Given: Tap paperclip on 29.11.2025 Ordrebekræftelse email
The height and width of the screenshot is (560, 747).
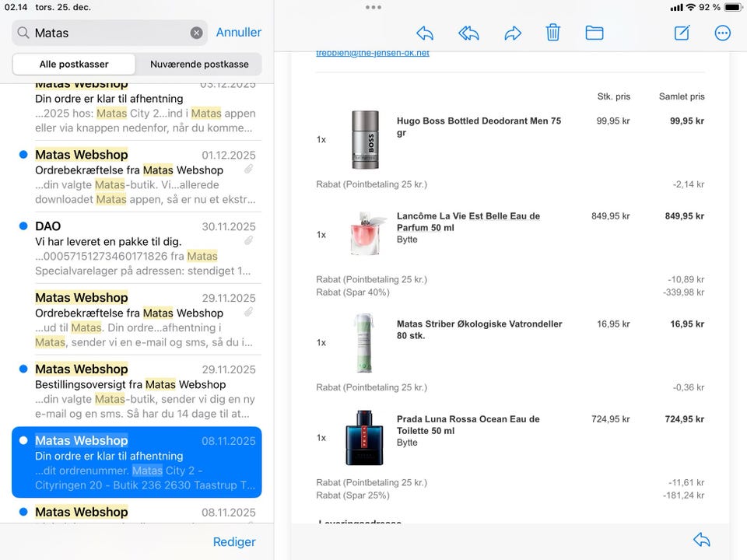Looking at the screenshot, I should 249,312.
